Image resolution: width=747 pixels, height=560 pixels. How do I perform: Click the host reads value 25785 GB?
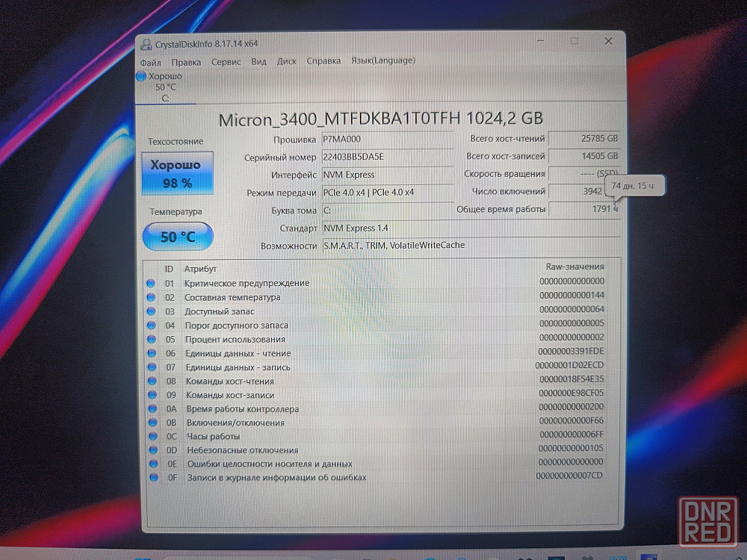tap(585, 138)
